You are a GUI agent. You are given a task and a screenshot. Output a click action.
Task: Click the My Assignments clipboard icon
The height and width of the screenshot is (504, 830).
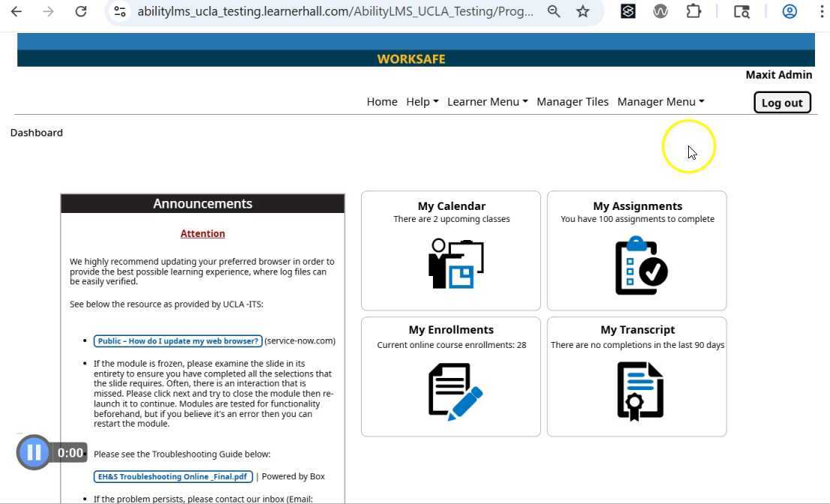point(641,265)
